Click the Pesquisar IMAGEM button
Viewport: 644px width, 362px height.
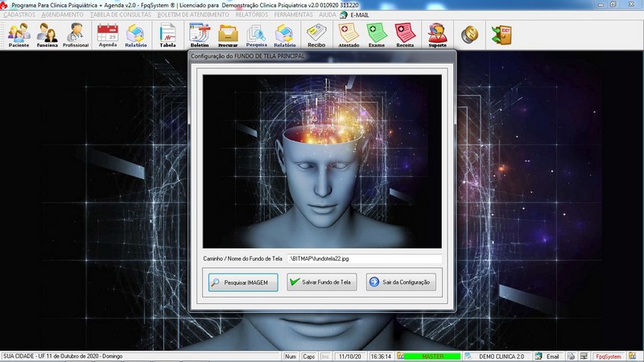[x=243, y=282]
